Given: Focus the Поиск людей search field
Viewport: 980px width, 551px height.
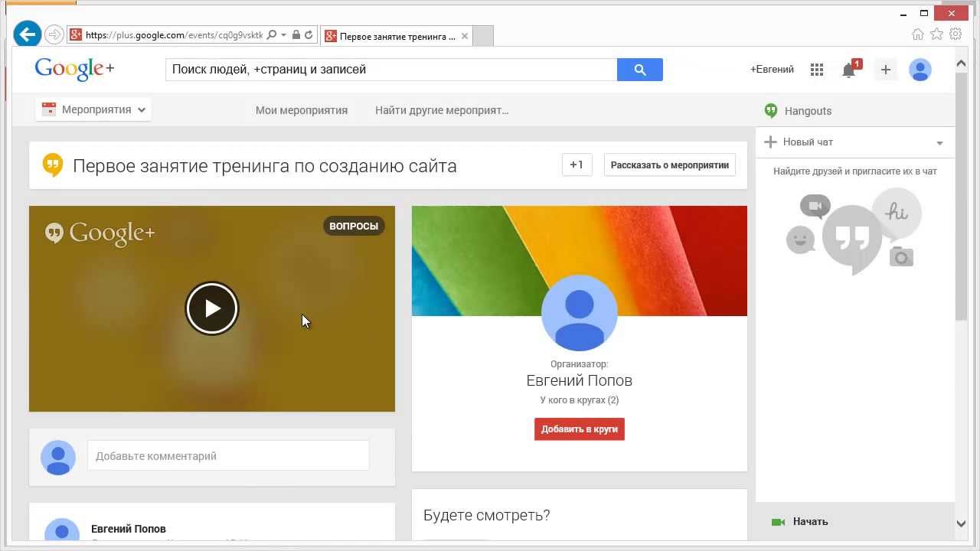Looking at the screenshot, I should 391,70.
